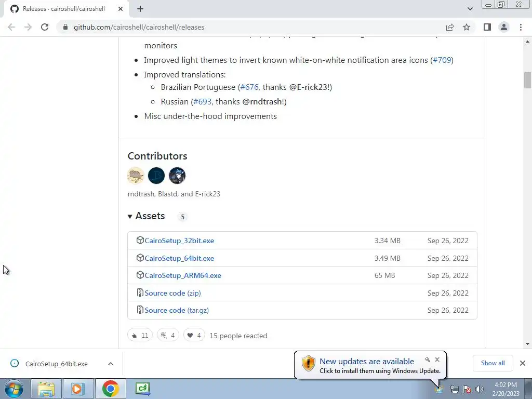The image size is (532, 399).
Task: Open @rndtrash user mention
Action: (x=262, y=102)
